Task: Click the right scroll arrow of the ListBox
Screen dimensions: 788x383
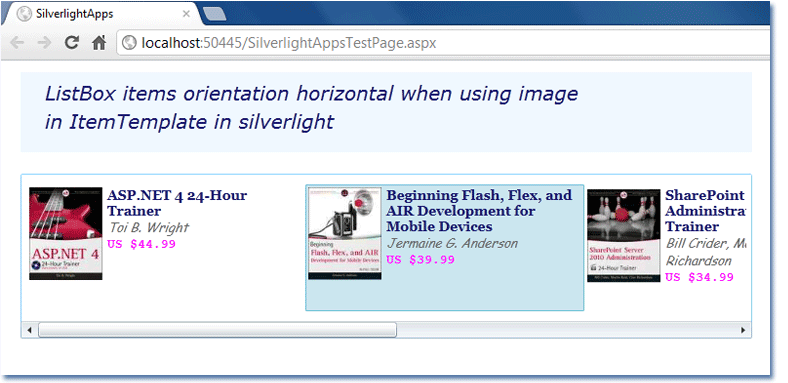Action: (743, 330)
